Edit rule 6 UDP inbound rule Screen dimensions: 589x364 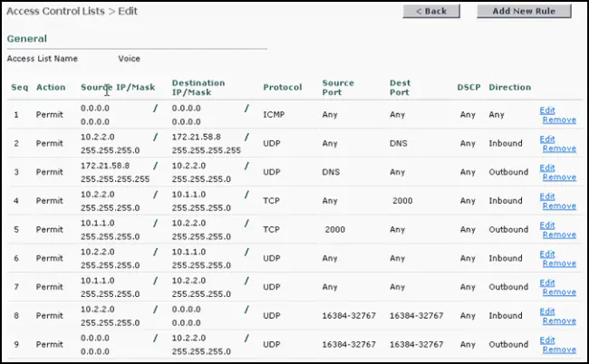[x=547, y=254]
